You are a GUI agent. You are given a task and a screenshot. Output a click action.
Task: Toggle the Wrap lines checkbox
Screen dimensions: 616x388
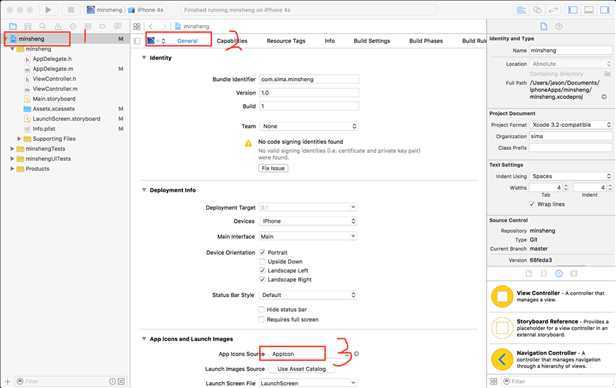532,204
